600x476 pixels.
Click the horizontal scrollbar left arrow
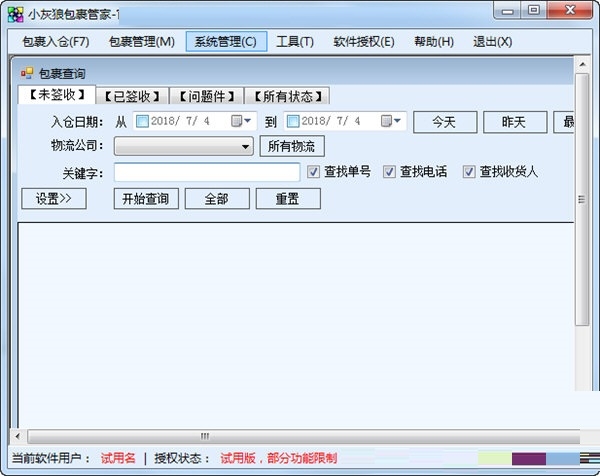[x=18, y=436]
